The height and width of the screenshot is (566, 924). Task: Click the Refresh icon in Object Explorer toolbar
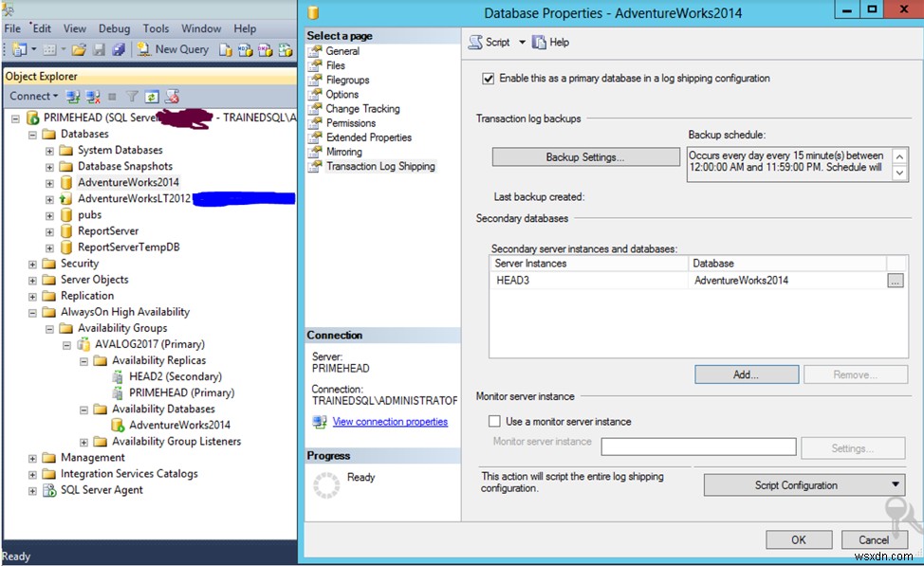(x=151, y=95)
